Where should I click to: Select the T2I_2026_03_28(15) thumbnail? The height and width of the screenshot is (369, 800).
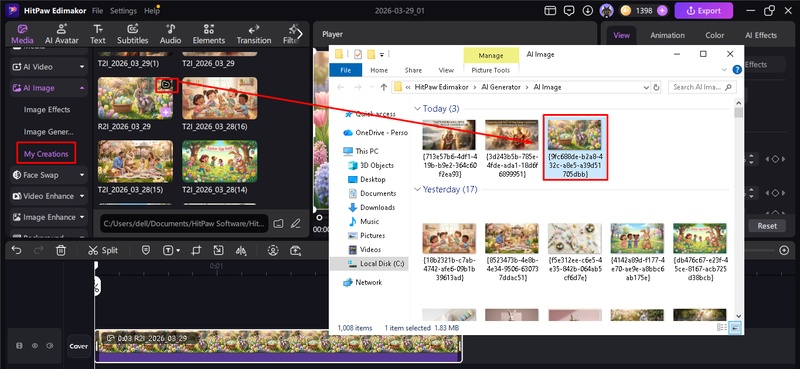135,161
